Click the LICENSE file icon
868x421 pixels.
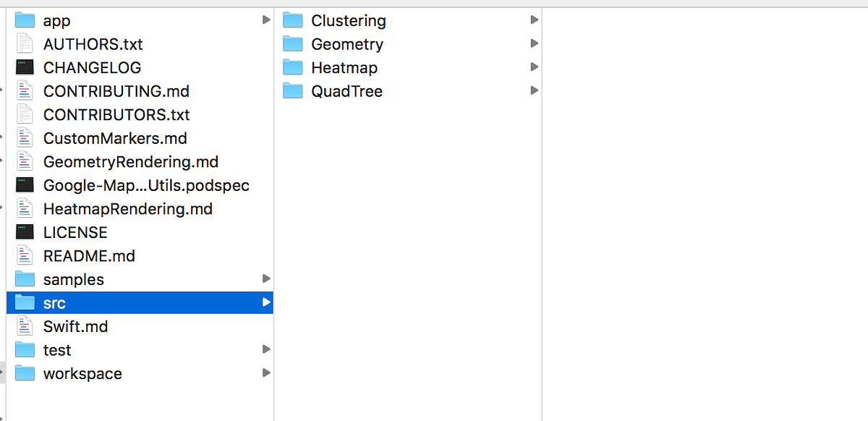pos(25,231)
